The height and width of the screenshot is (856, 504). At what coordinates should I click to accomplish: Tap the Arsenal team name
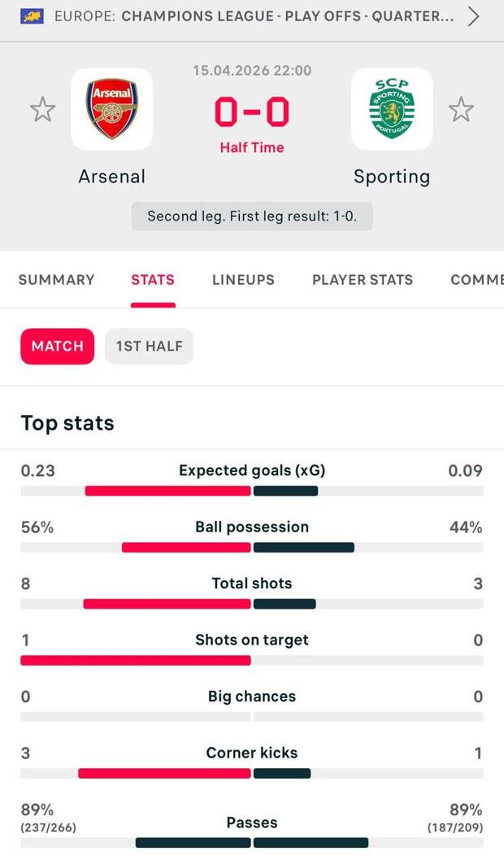click(x=112, y=177)
